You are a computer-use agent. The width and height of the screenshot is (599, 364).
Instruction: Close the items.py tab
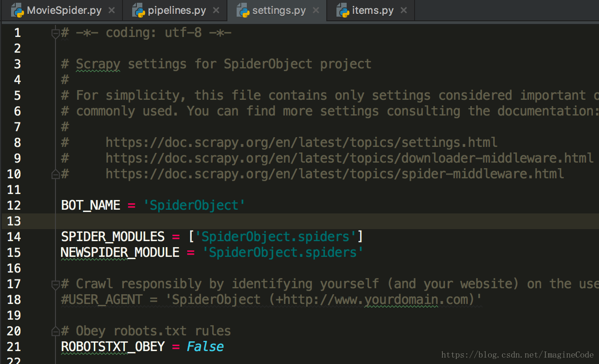click(x=403, y=10)
